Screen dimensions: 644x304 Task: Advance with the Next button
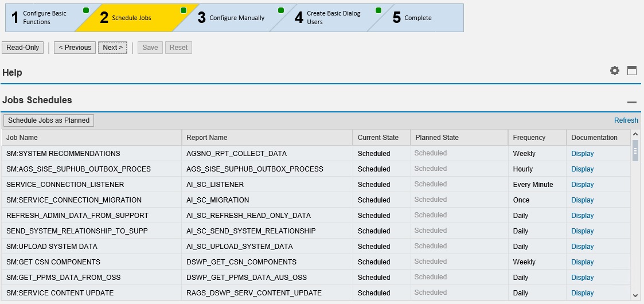tap(112, 48)
